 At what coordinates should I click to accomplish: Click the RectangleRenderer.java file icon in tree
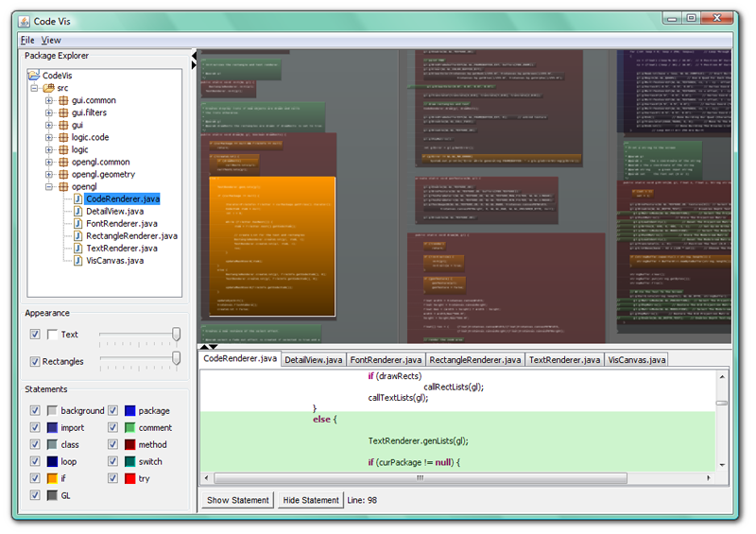(78, 236)
